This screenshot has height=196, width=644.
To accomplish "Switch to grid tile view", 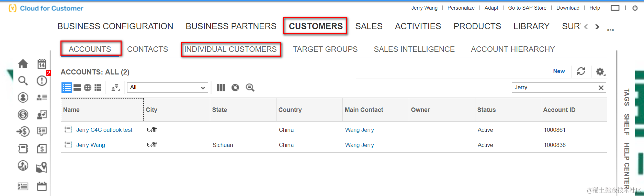I will [98, 88].
